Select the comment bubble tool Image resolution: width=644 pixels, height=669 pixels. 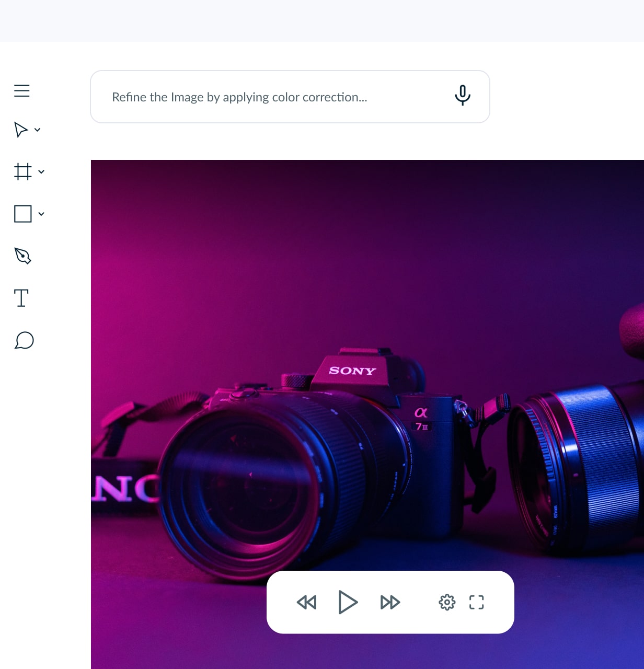tap(24, 340)
